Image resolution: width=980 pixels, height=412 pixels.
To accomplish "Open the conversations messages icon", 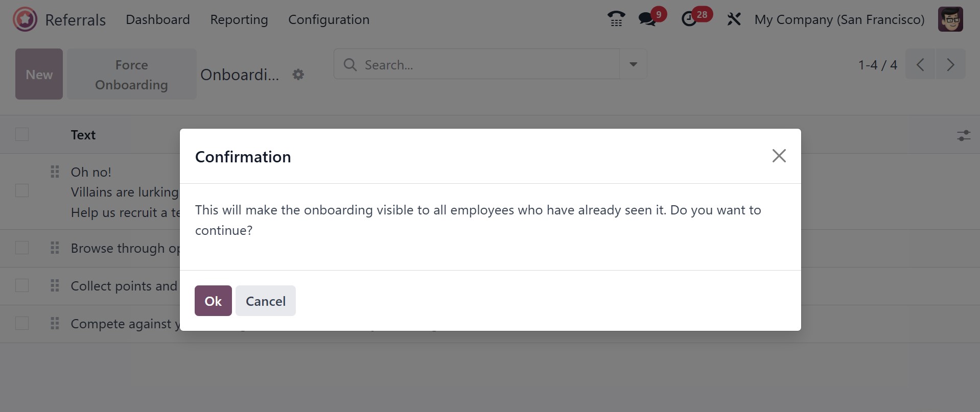I will tap(647, 19).
